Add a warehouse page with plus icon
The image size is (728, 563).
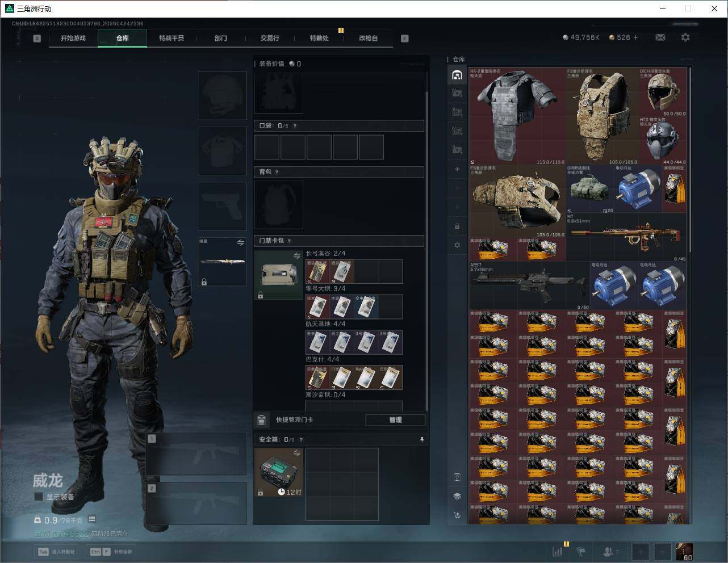tap(457, 169)
